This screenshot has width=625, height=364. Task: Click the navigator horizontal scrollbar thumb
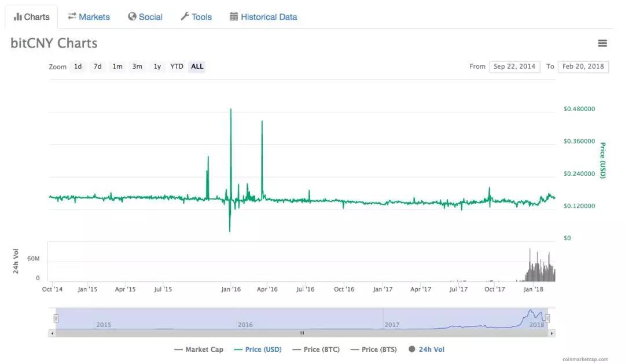click(x=302, y=333)
